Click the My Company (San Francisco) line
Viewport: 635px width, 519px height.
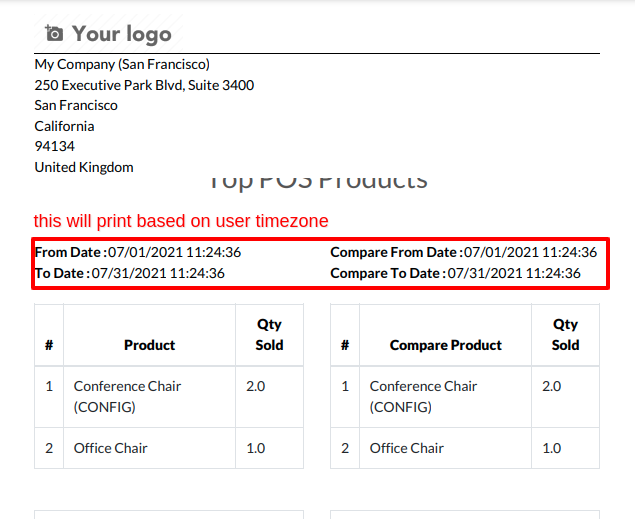122,64
